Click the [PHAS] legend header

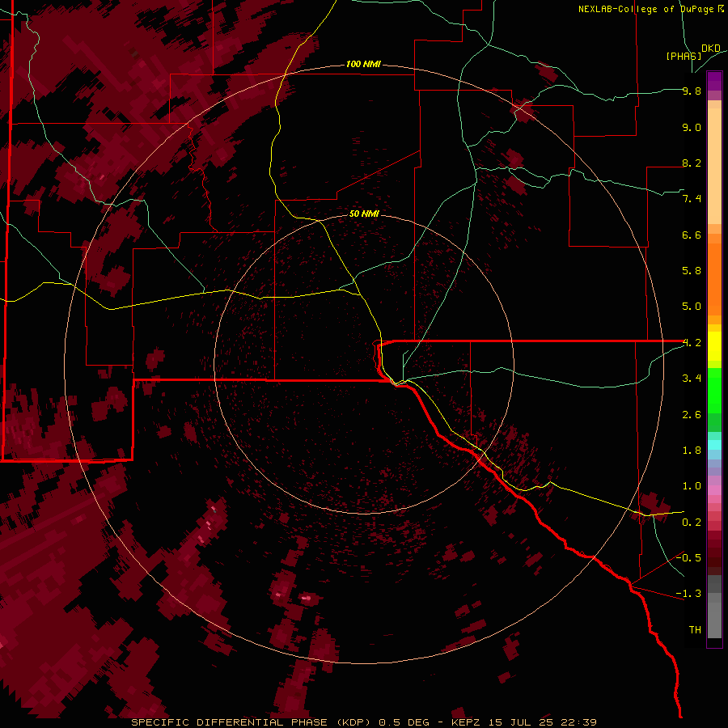point(684,56)
